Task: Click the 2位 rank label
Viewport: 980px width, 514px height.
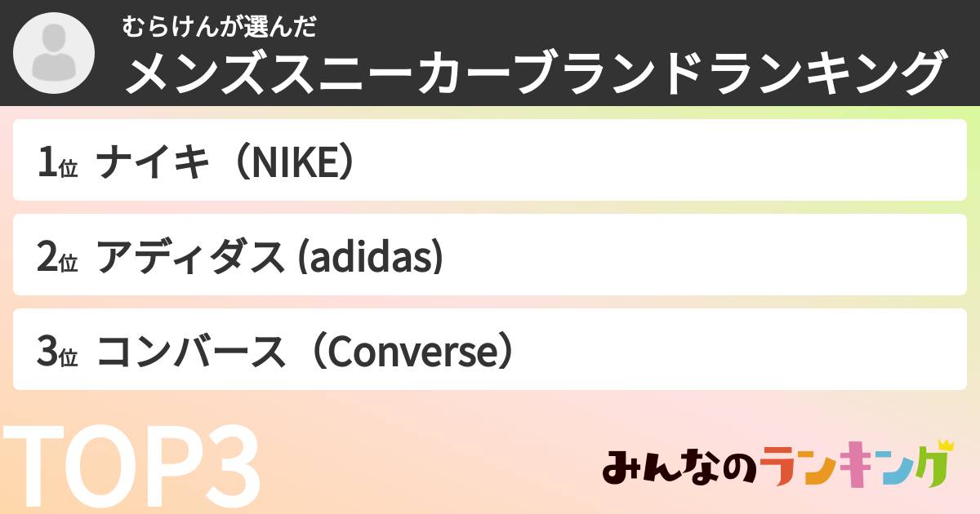Action: pos(57,259)
